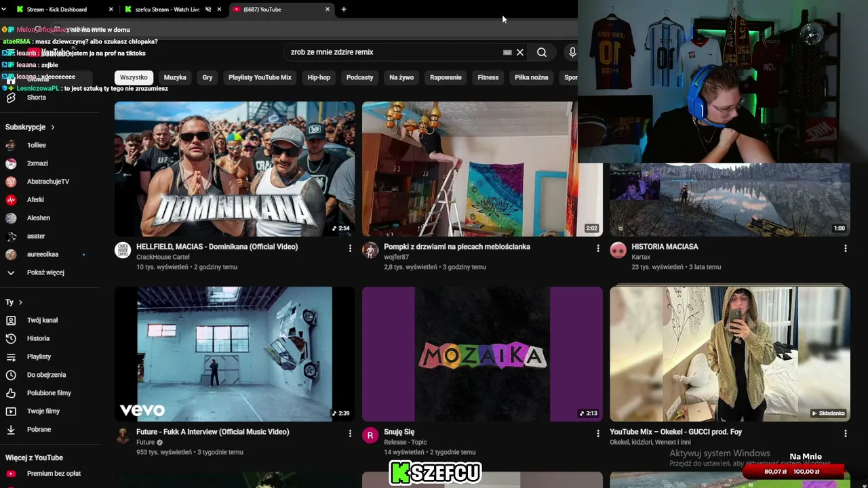This screenshot has height=488, width=868.
Task: Open the Aleshen channel avatar
Action: pyautogui.click(x=11, y=218)
